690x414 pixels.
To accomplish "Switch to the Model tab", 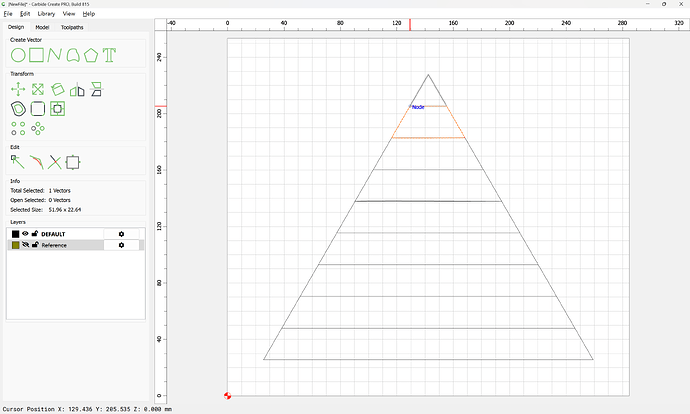I will 42,27.
